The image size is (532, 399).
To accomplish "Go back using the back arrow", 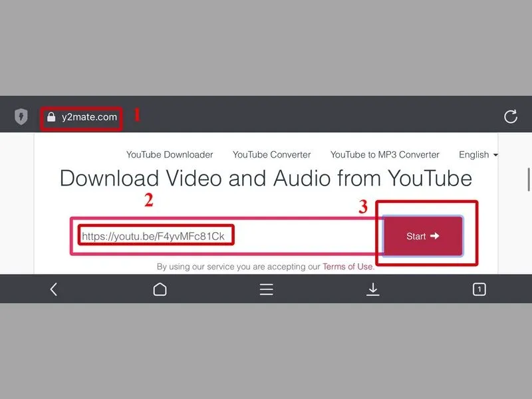I will point(53,289).
